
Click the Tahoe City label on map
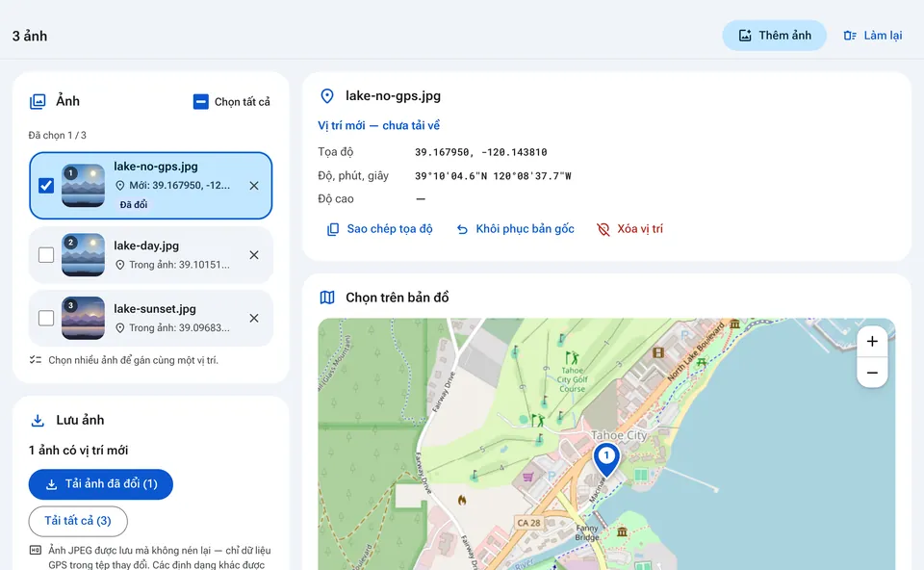click(x=619, y=435)
